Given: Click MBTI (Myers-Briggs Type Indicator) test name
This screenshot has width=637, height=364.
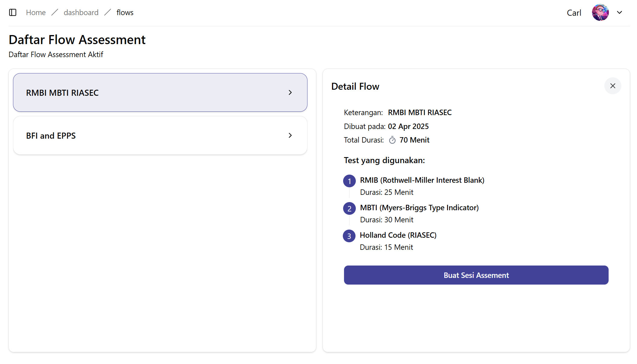Looking at the screenshot, I should point(419,208).
